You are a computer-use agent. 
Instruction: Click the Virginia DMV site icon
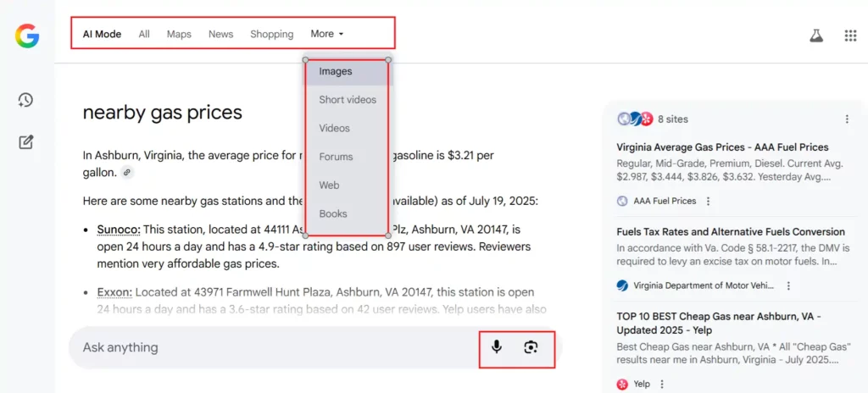(622, 285)
